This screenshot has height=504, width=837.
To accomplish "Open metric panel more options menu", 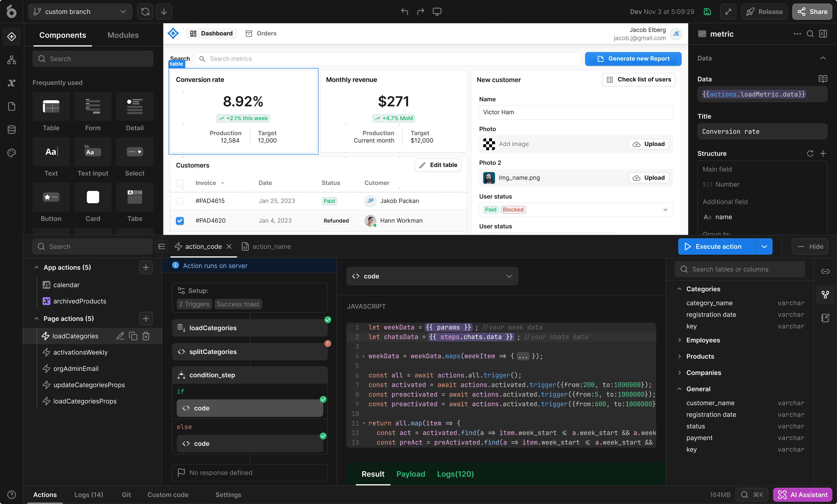I will point(797,34).
